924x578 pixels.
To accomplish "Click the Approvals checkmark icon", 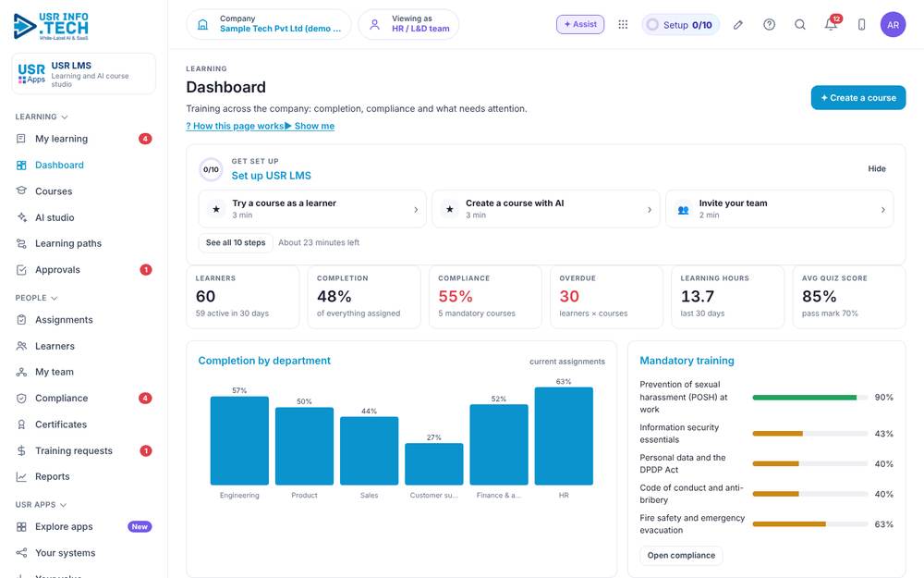I will tap(22, 270).
